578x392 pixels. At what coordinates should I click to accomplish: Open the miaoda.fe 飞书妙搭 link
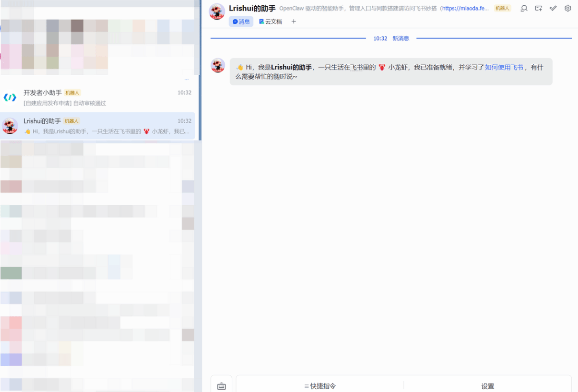pyautogui.click(x=465, y=8)
